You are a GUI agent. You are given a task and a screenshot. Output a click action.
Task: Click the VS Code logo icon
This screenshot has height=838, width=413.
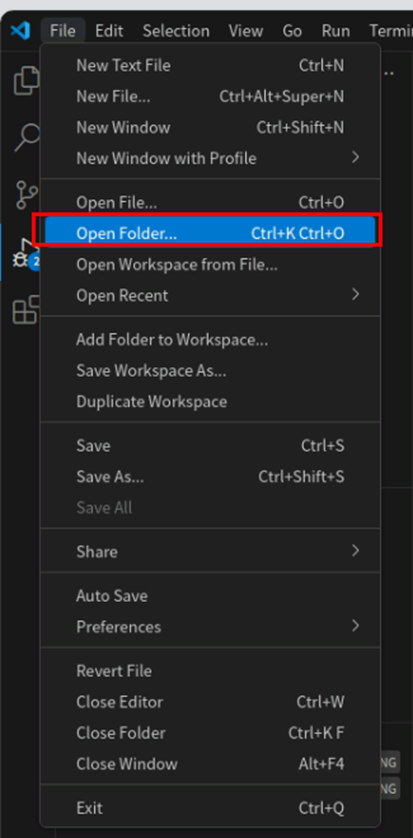click(20, 30)
